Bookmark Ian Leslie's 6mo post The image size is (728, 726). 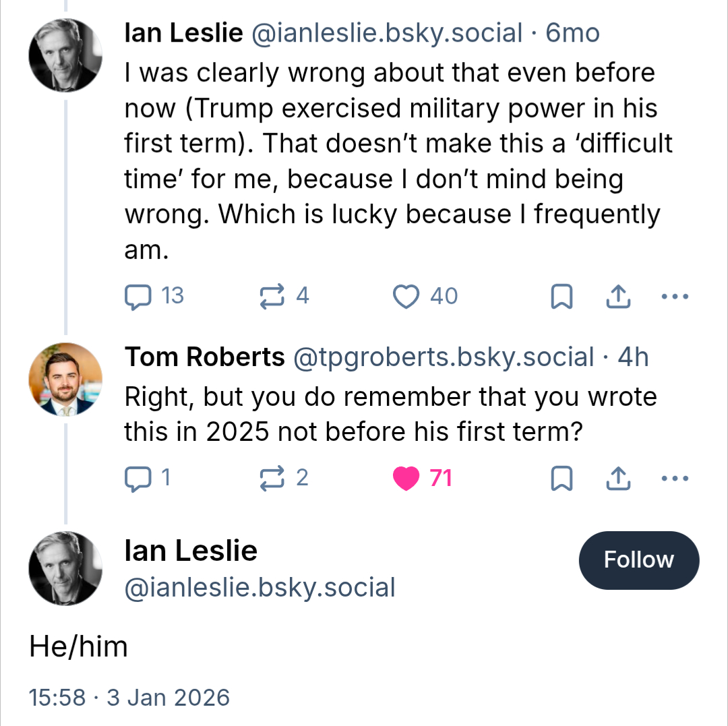[562, 297]
